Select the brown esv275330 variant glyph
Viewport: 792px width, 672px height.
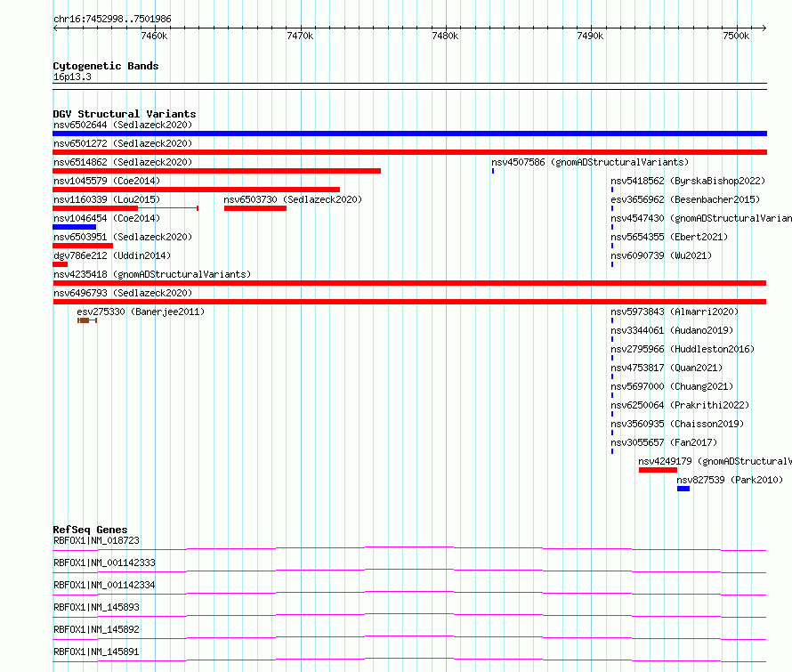coord(87,320)
